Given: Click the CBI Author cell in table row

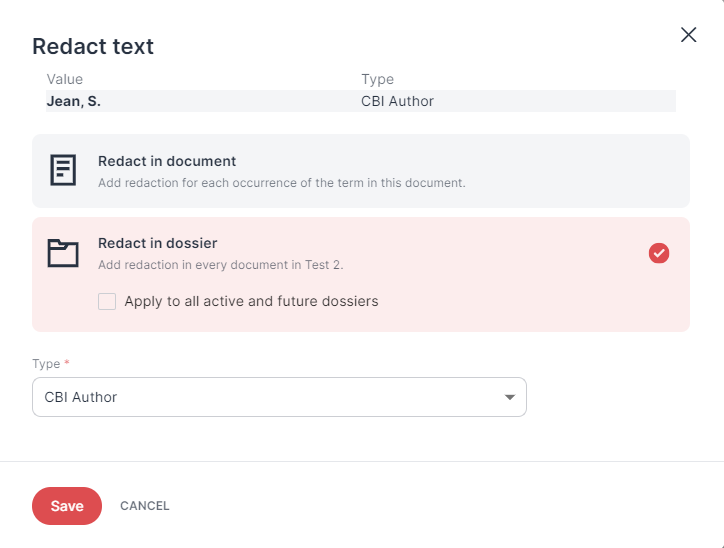Looking at the screenshot, I should coord(397,101).
